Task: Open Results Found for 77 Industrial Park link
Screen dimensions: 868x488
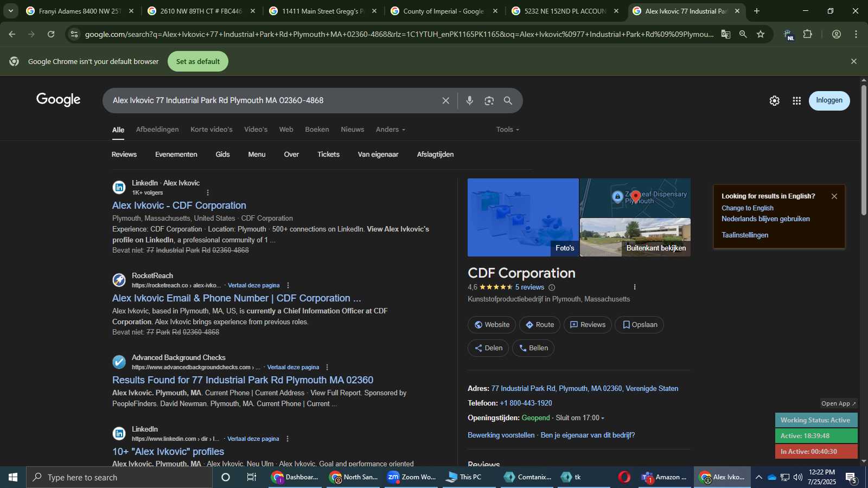Action: (242, 380)
